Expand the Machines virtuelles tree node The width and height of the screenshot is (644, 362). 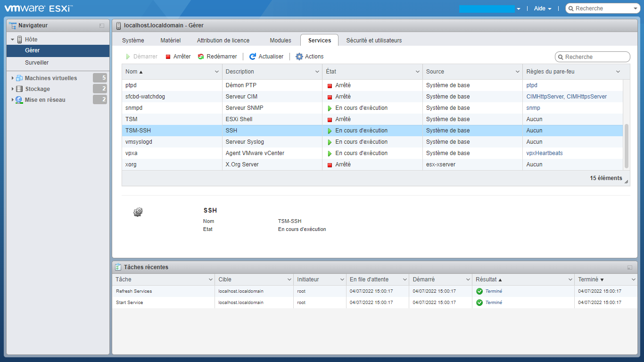coord(13,78)
